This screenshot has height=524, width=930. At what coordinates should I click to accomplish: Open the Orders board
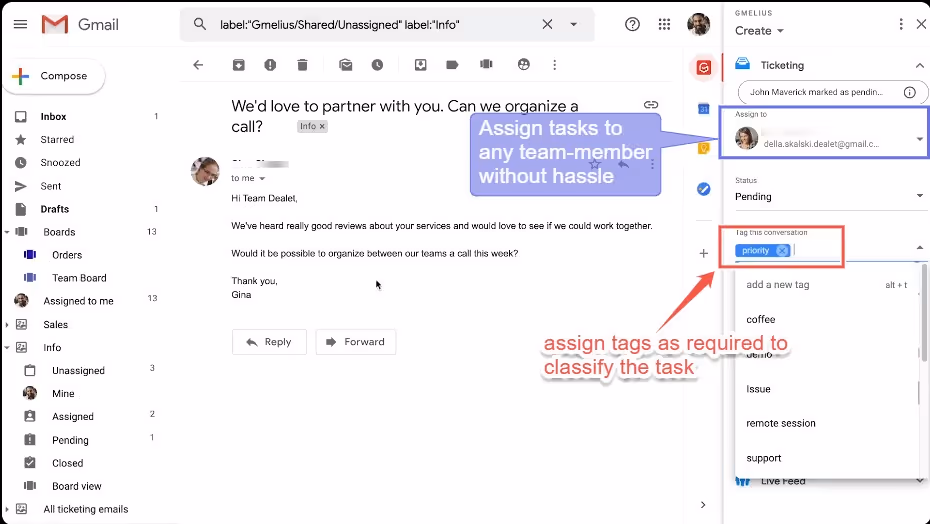[x=67, y=255]
